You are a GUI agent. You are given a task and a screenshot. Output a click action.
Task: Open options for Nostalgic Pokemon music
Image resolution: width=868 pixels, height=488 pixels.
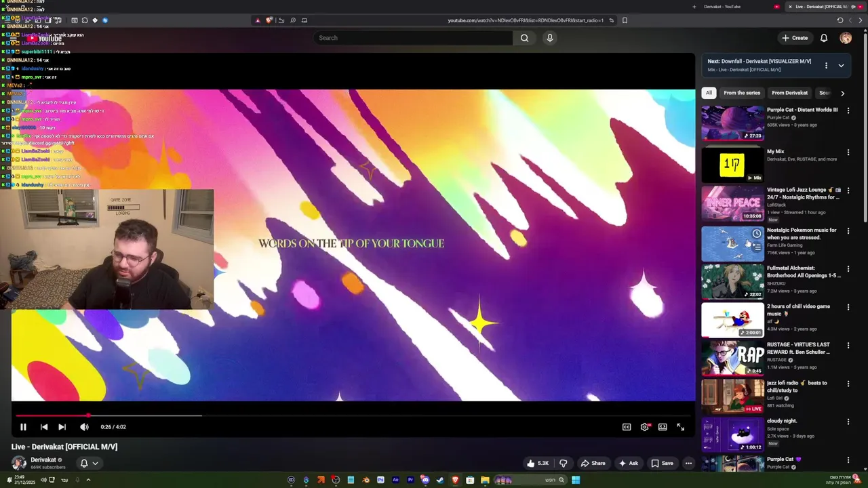tap(848, 231)
